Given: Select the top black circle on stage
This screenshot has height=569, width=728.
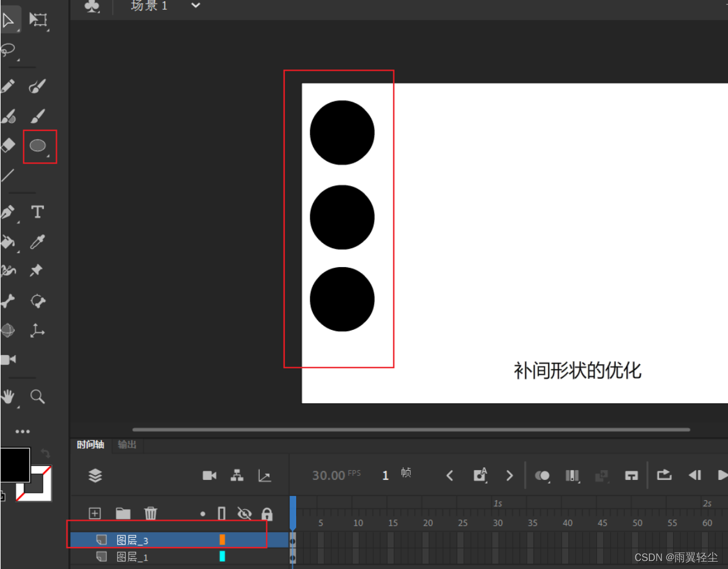Looking at the screenshot, I should point(342,132).
